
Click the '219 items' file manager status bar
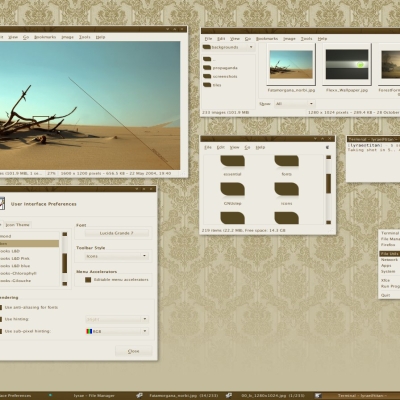(x=244, y=230)
